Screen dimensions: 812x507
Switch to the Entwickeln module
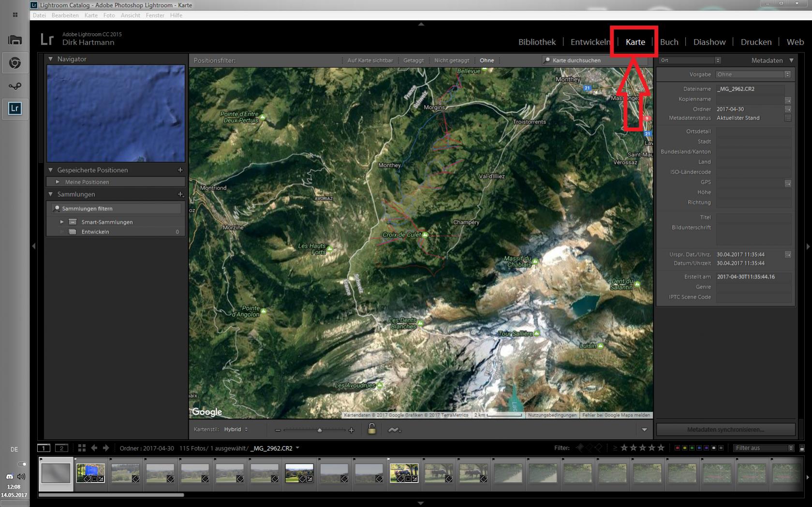tap(590, 42)
